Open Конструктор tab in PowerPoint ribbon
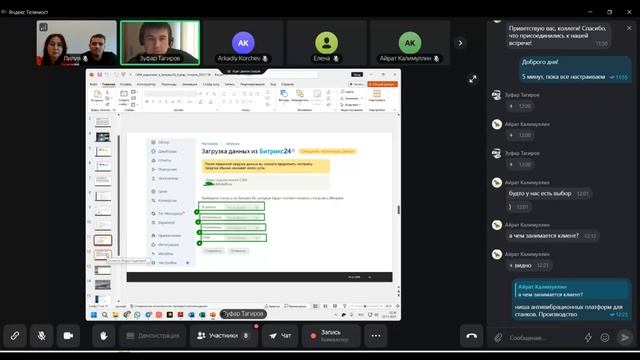 [146, 84]
